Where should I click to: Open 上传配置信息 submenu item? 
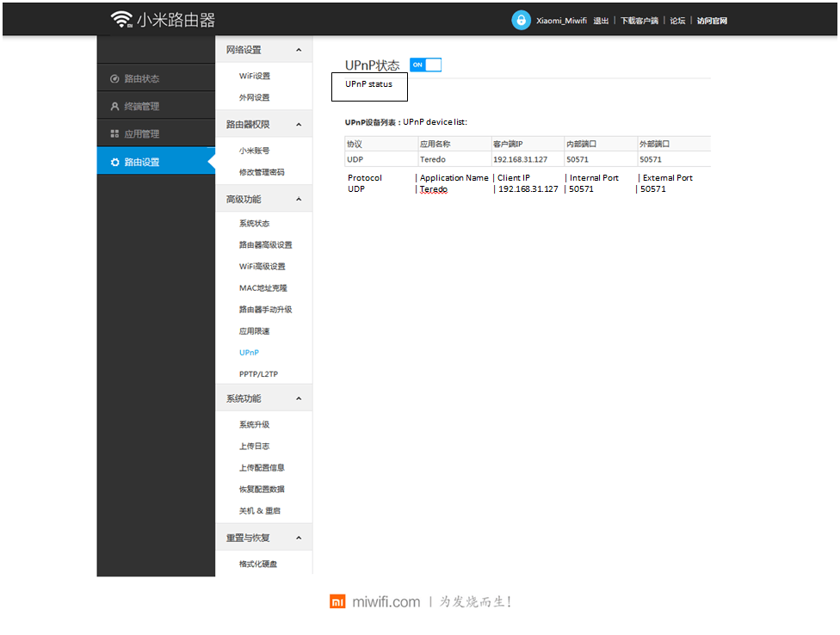pyautogui.click(x=262, y=467)
